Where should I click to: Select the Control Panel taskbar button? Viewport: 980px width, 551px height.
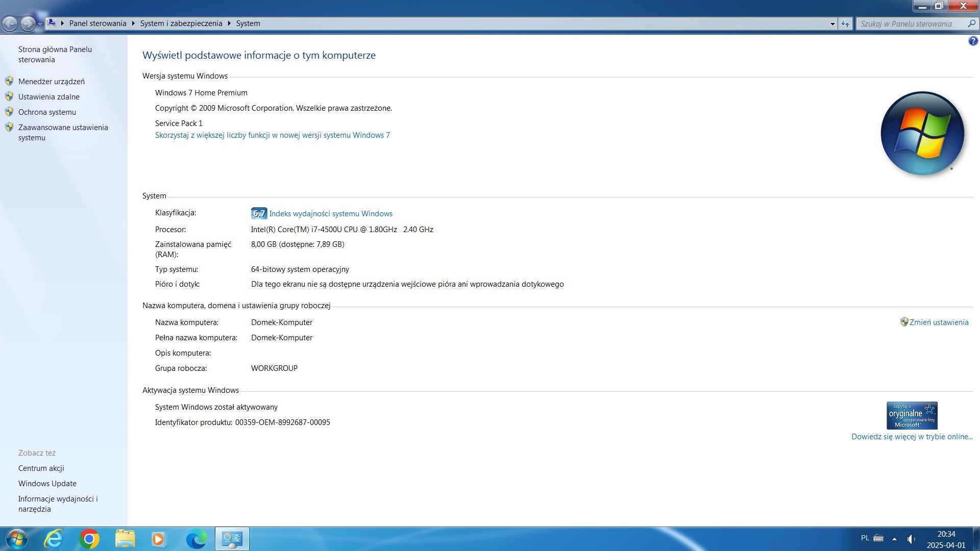(x=232, y=539)
